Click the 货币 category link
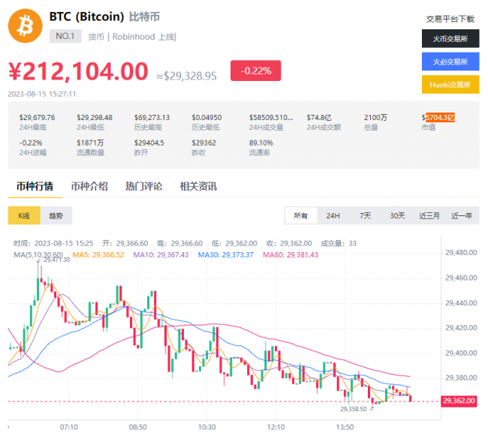 pyautogui.click(x=96, y=37)
